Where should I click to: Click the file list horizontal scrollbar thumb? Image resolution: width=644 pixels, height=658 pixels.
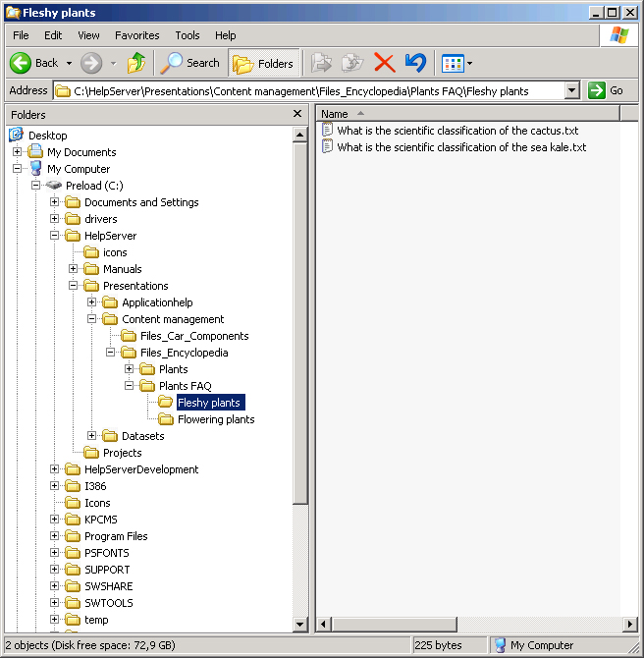point(394,624)
